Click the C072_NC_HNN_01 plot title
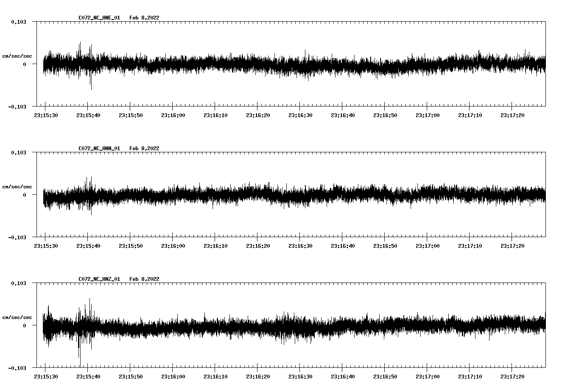 click(99, 148)
